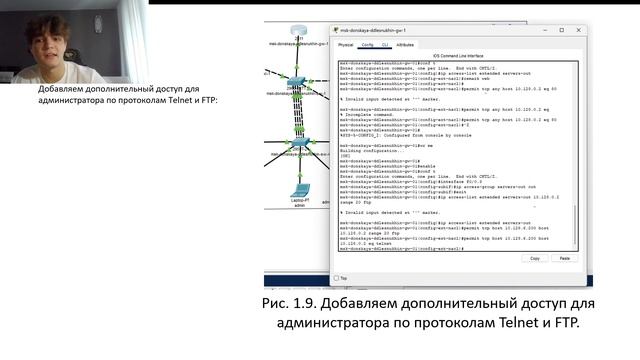Minimize the router configuration window

[x=545, y=30]
